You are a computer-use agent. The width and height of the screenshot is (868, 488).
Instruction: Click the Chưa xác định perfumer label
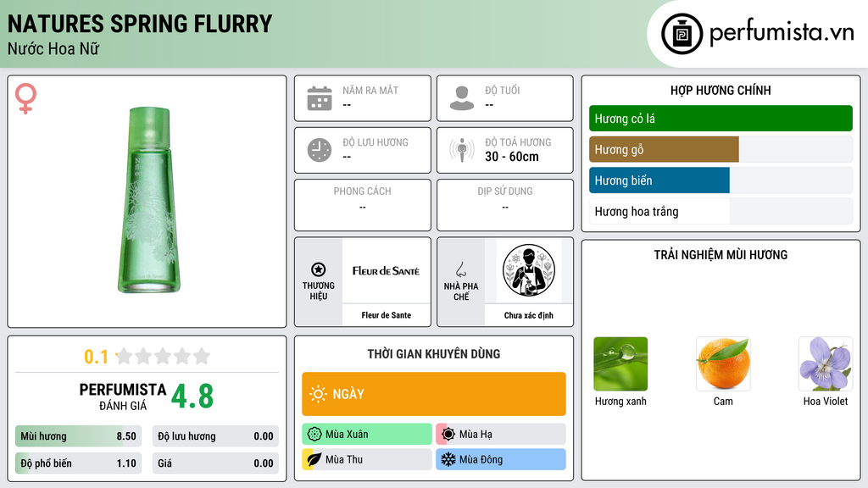click(529, 315)
